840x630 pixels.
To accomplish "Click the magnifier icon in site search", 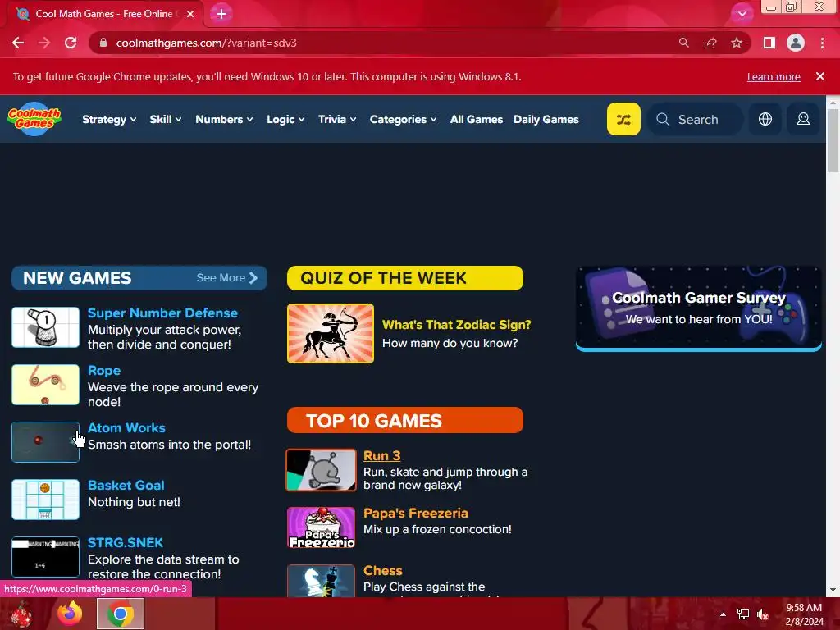I will pos(663,119).
